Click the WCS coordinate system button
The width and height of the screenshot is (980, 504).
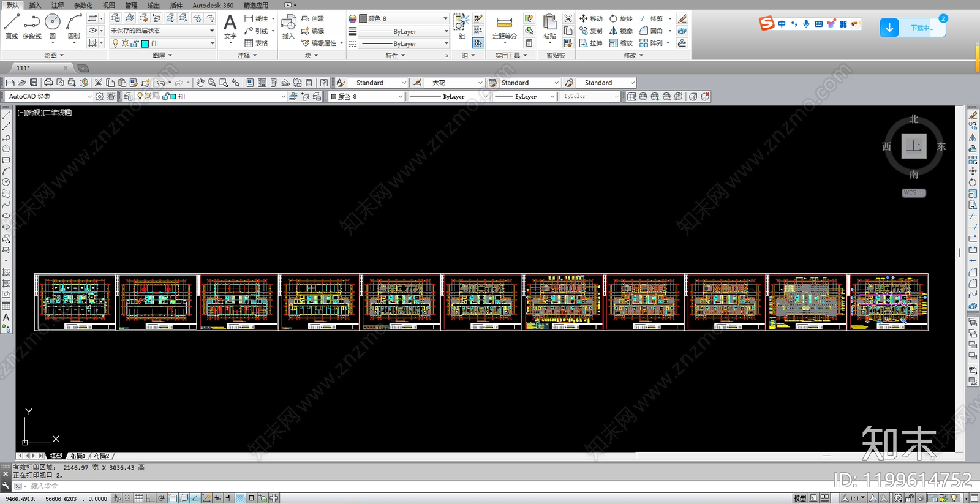point(914,192)
